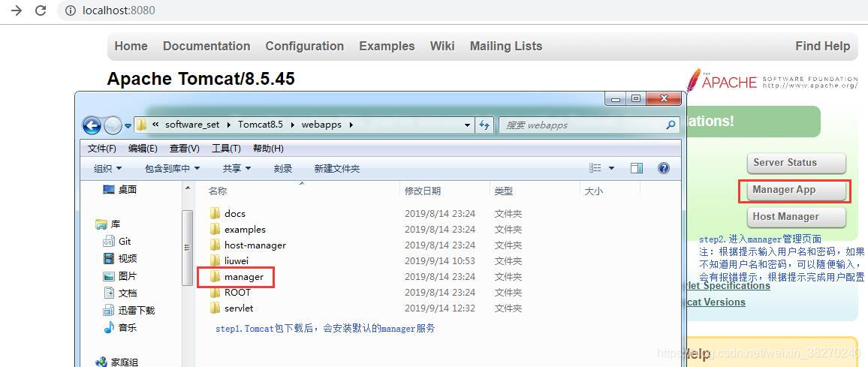Click the 刻录 toolbar button

[x=283, y=168]
